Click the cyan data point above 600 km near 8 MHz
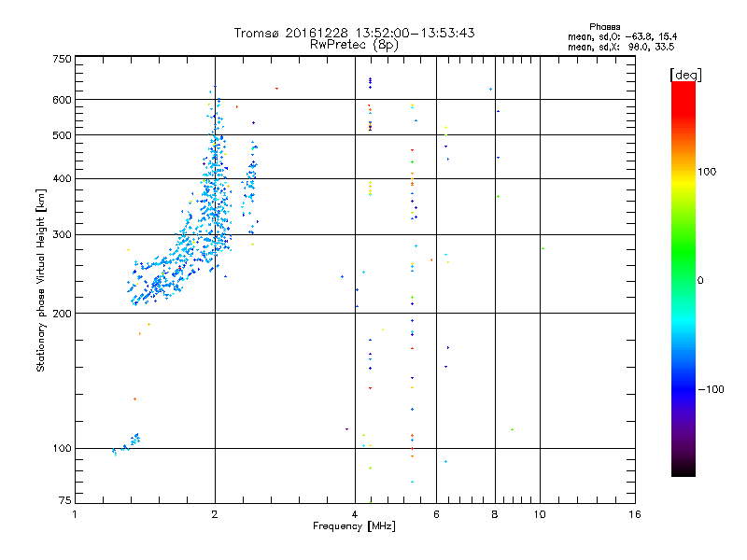Image resolution: width=747 pixels, height=560 pixels. [x=491, y=89]
